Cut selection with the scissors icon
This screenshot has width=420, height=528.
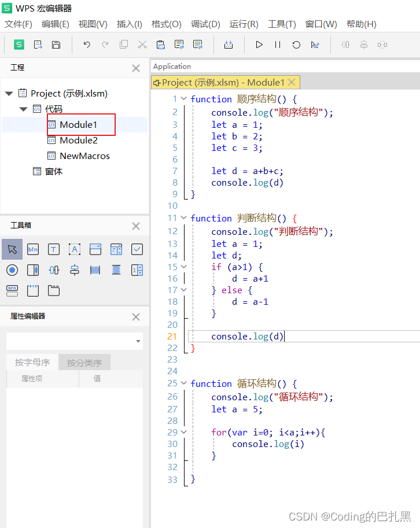(x=142, y=45)
